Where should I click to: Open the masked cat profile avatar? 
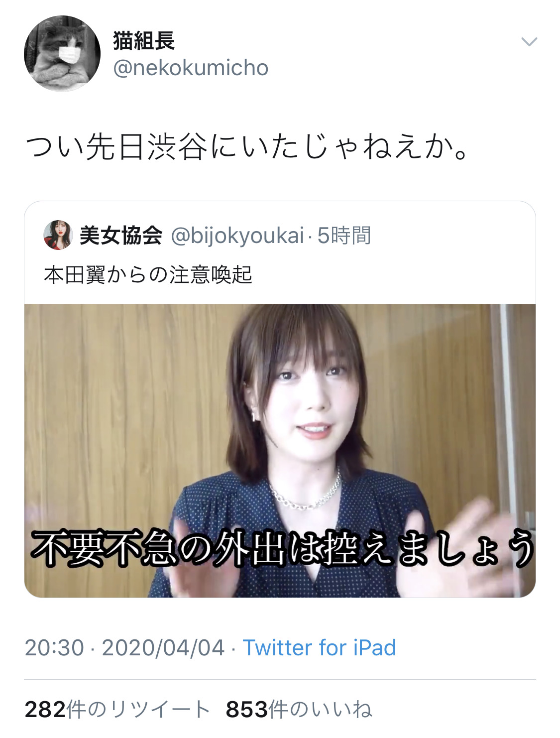coord(62,53)
